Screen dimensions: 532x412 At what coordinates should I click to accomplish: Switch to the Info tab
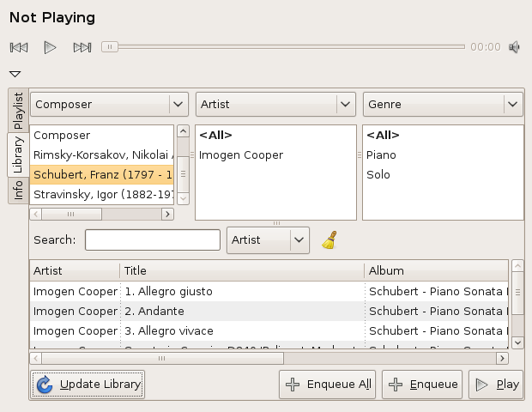coord(18,189)
